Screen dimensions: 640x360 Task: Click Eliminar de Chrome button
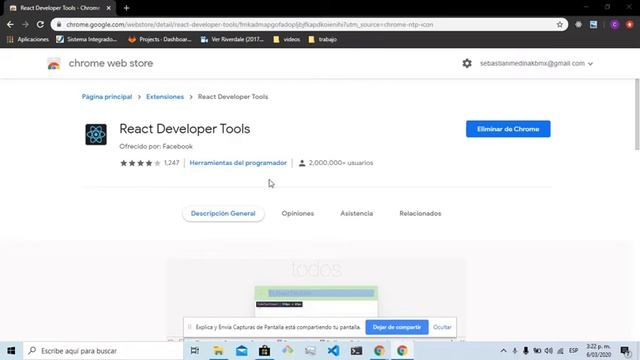pos(508,129)
